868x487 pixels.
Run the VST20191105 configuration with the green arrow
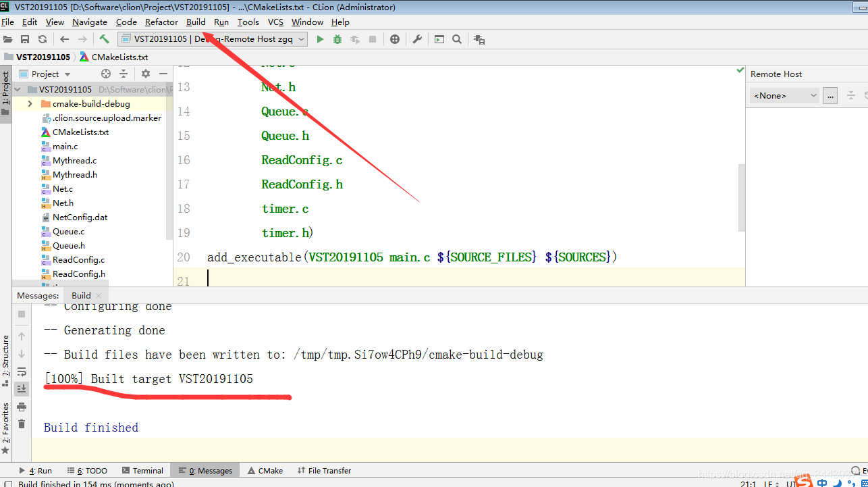click(x=320, y=39)
